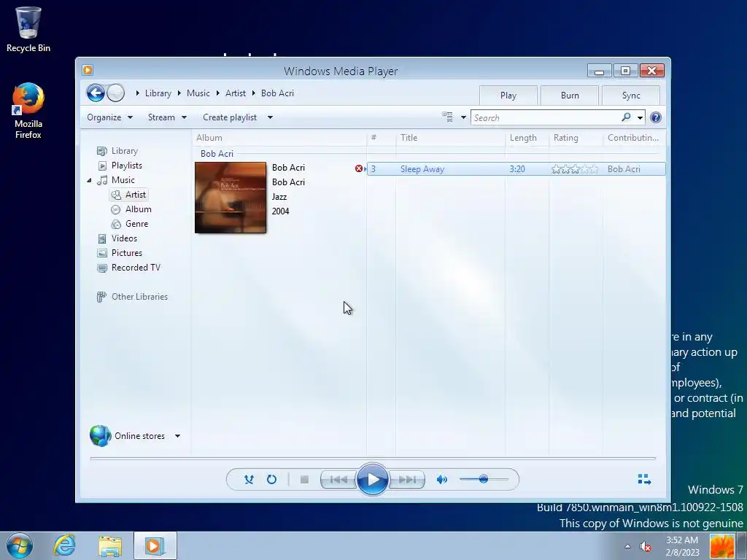Go back with the blue back arrow
This screenshot has width=747, height=560.
(x=96, y=93)
